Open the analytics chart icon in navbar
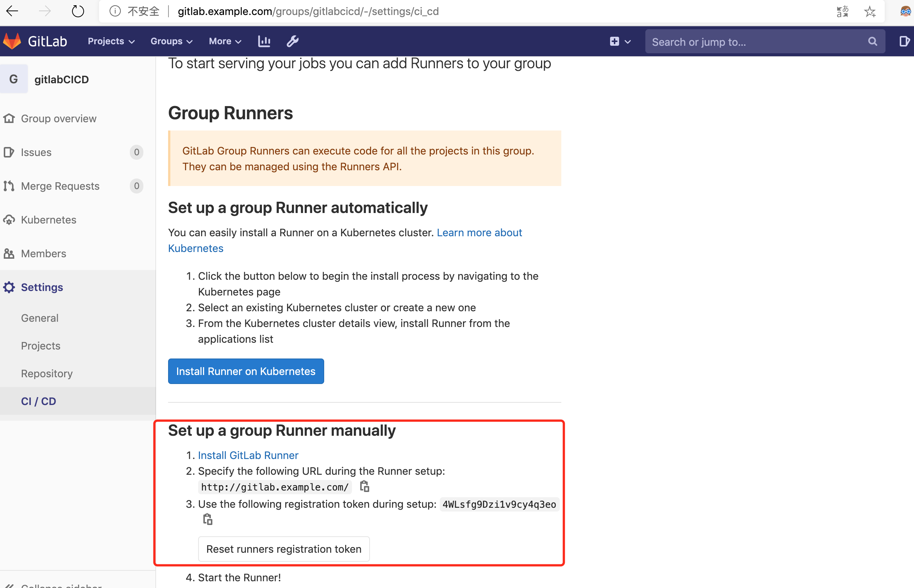Image resolution: width=914 pixels, height=588 pixels. pos(264,41)
